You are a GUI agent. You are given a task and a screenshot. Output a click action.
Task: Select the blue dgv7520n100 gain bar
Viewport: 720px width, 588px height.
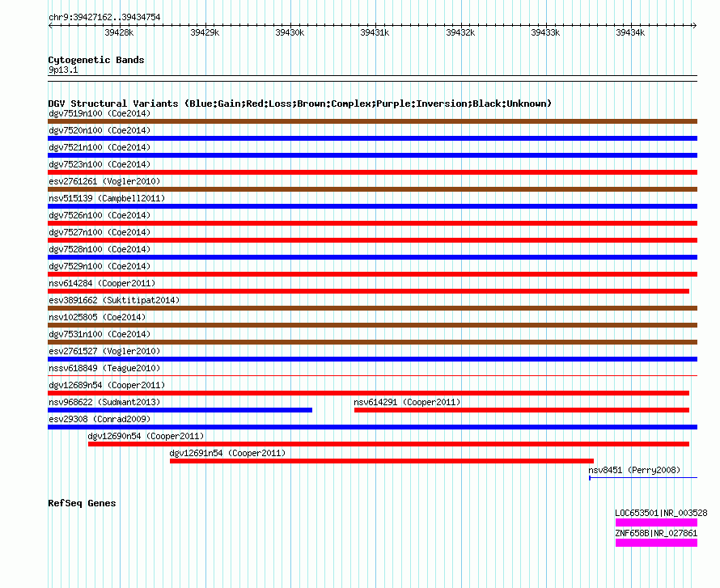tap(372, 138)
